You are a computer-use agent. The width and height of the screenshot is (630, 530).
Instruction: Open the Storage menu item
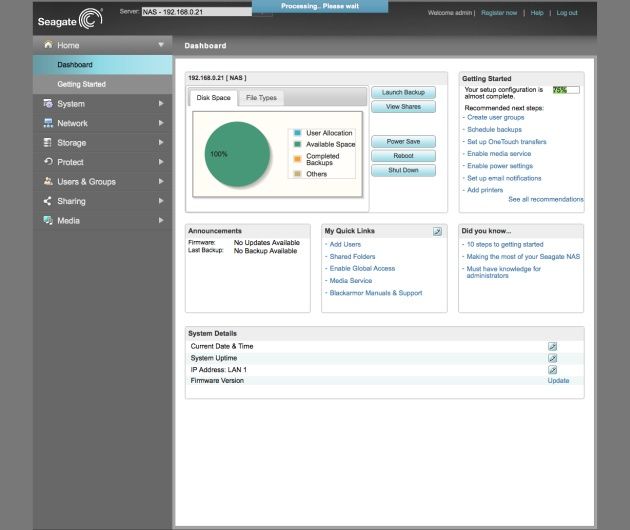[x=102, y=143]
